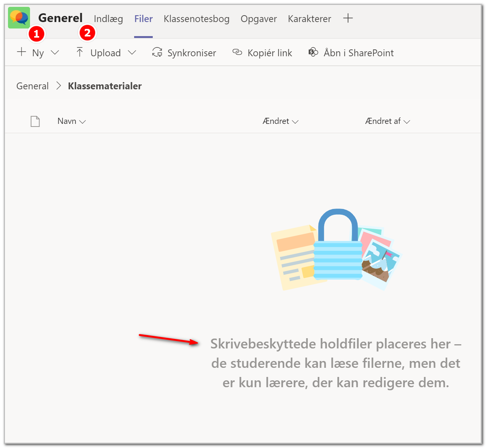Viewport: 486px width, 448px height.
Task: Add a new tab with plus icon
Action: pos(348,18)
